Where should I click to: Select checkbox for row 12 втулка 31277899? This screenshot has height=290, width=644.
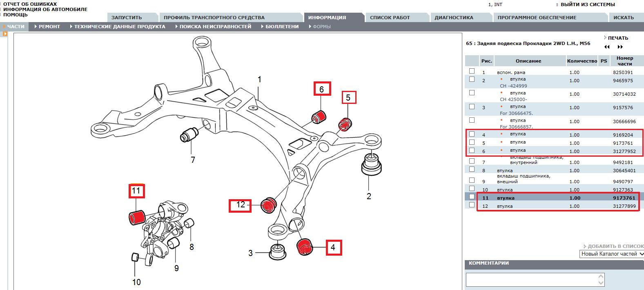[472, 205]
